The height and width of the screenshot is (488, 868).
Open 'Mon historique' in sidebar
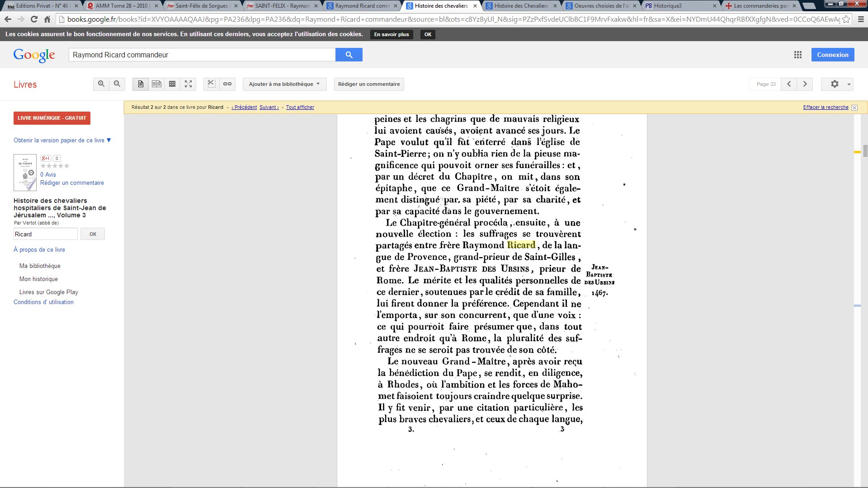[x=38, y=279]
